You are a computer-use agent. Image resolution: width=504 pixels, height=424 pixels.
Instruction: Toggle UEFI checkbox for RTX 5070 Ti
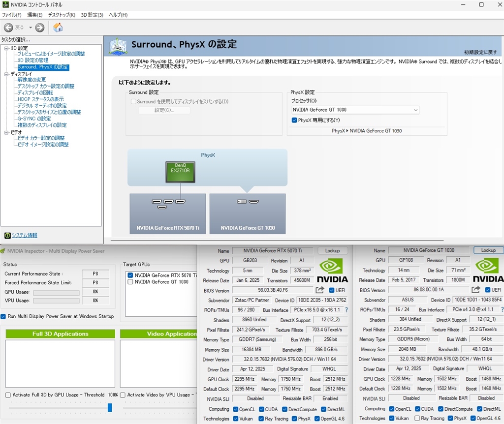pyautogui.click(x=332, y=290)
